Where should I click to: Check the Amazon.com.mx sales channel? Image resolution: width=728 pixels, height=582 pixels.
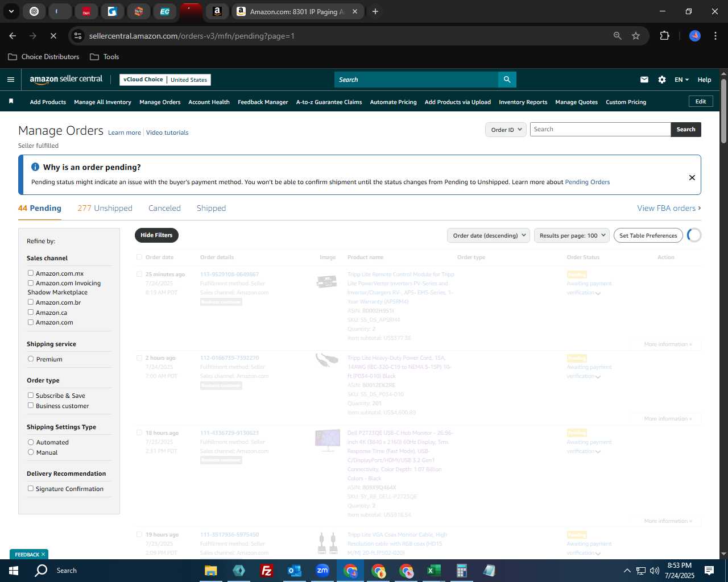(x=31, y=273)
